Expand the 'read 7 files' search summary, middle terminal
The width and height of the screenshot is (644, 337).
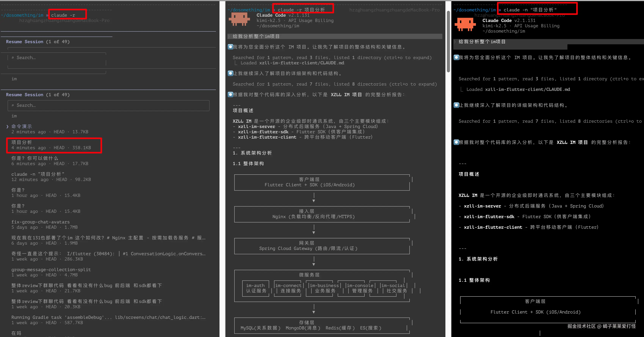pos(335,84)
